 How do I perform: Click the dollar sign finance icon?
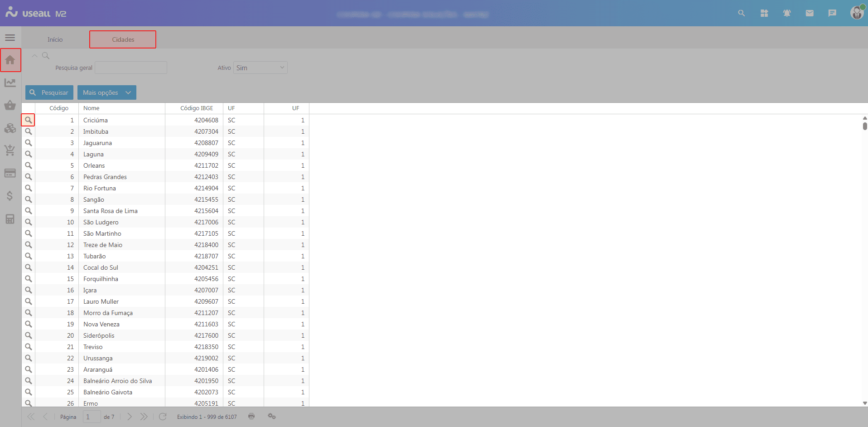[x=10, y=196]
